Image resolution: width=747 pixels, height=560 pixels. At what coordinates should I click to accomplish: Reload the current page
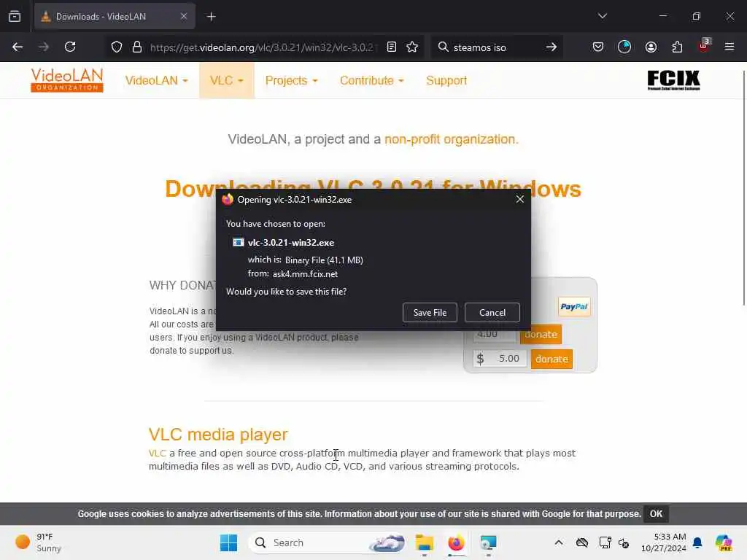(70, 47)
